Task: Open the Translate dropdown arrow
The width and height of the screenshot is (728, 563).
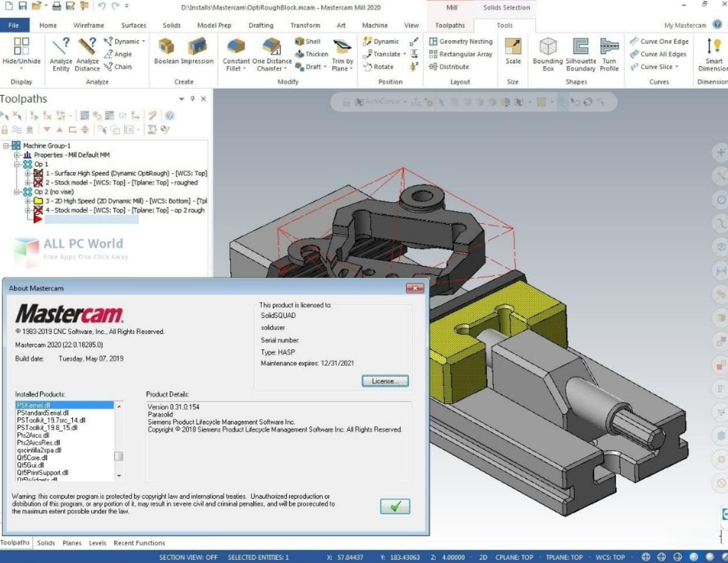Action: (x=404, y=54)
